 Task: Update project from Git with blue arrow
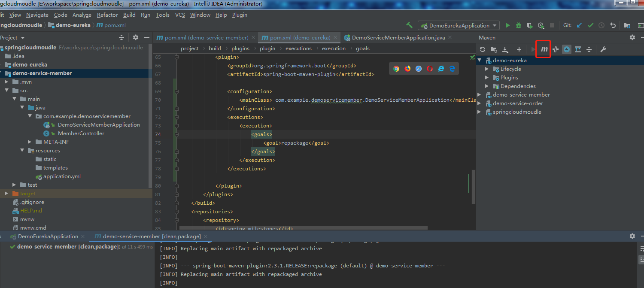[579, 25]
